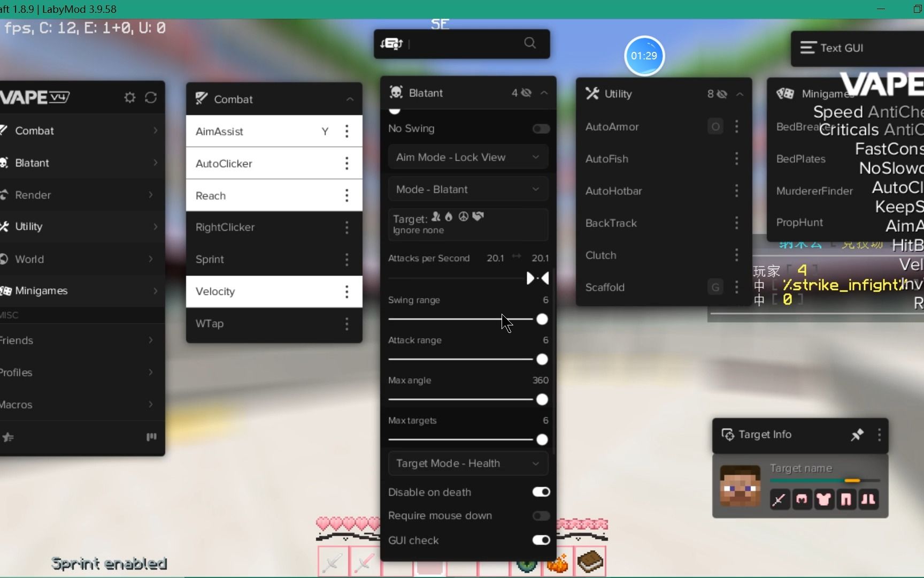Collapse the Combat panel chevron
The image size is (924, 578).
click(x=350, y=99)
